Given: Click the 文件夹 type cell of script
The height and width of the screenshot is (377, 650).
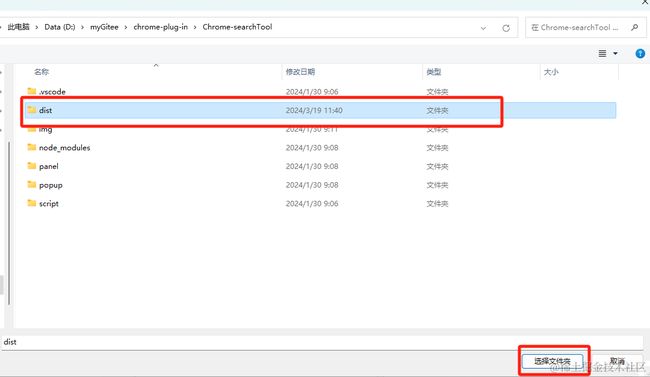Looking at the screenshot, I should (x=437, y=204).
